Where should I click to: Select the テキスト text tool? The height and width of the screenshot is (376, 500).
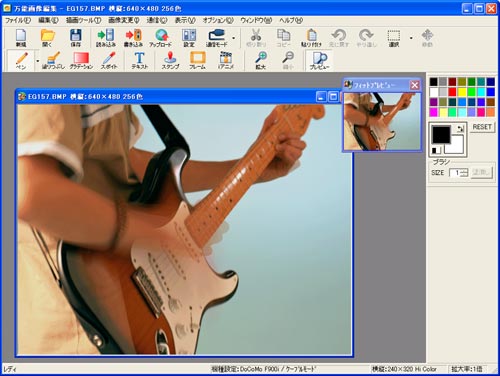point(139,60)
